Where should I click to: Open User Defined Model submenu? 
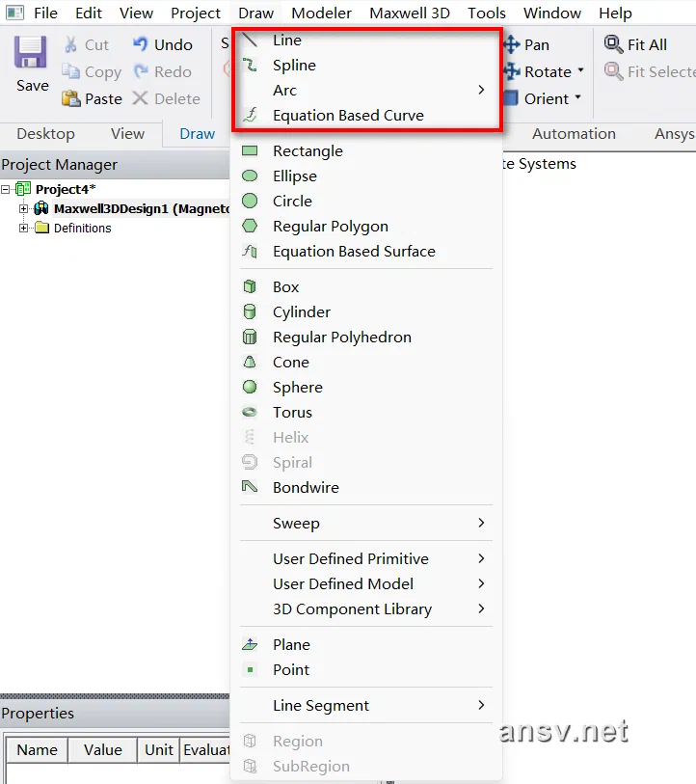point(366,584)
